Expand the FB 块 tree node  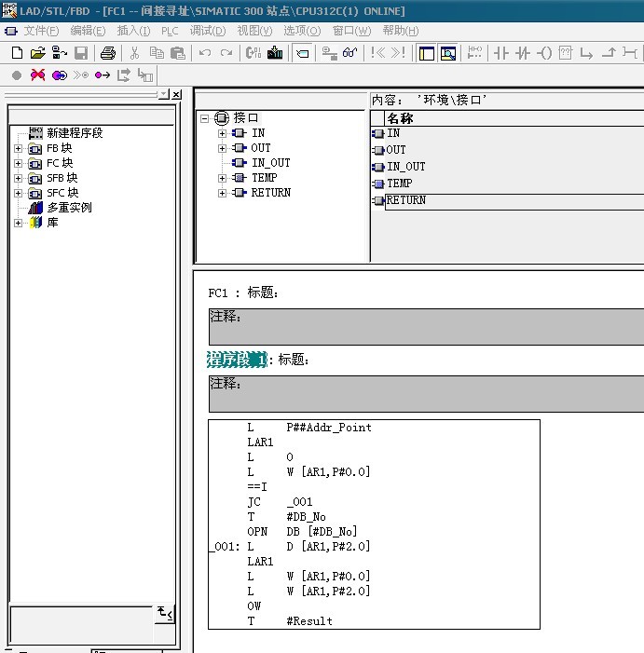(18, 148)
